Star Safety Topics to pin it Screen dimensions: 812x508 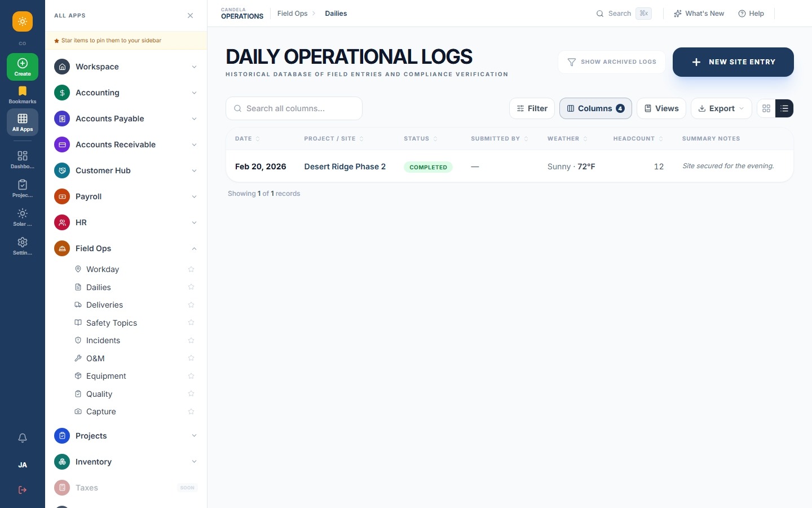point(191,323)
